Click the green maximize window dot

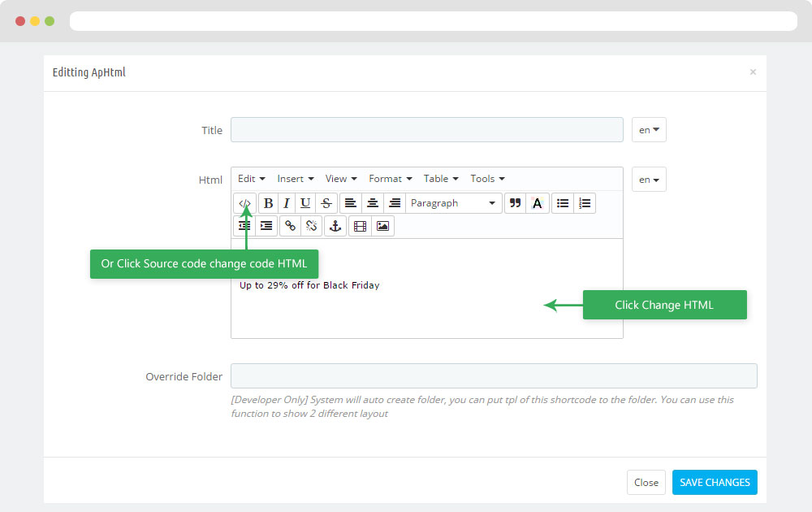tap(50, 21)
